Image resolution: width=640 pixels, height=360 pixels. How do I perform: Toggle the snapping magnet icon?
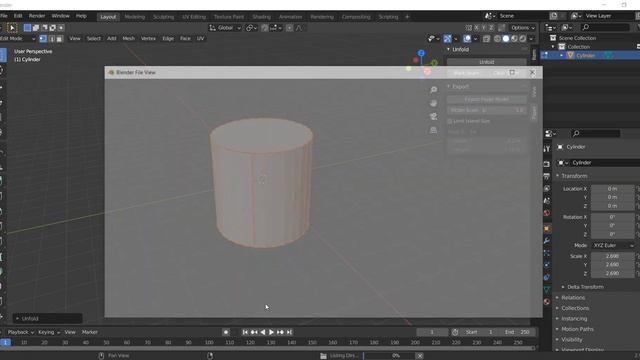pyautogui.click(x=265, y=28)
